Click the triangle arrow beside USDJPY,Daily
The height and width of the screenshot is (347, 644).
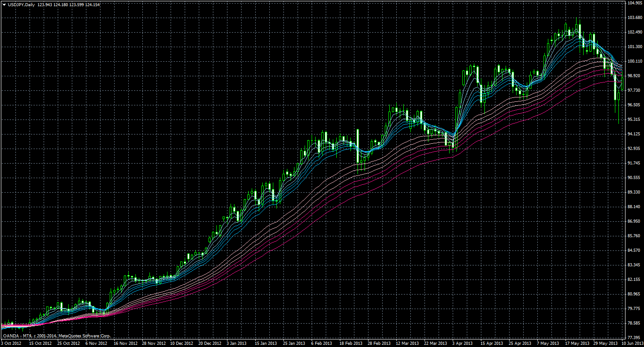[4, 4]
